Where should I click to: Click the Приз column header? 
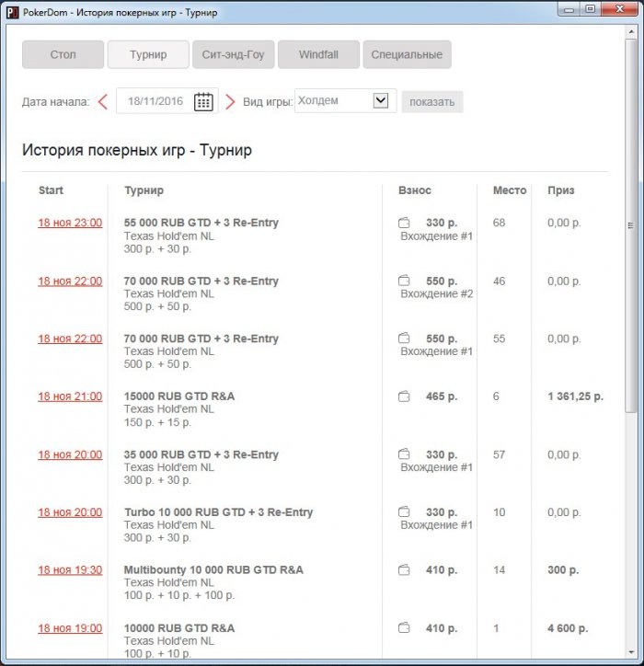[560, 190]
